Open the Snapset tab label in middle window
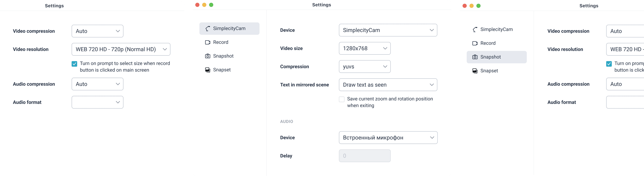644x176 pixels. [222, 70]
